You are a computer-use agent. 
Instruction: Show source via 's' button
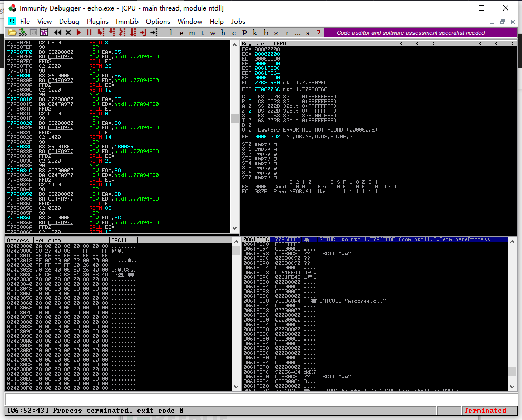(x=308, y=33)
